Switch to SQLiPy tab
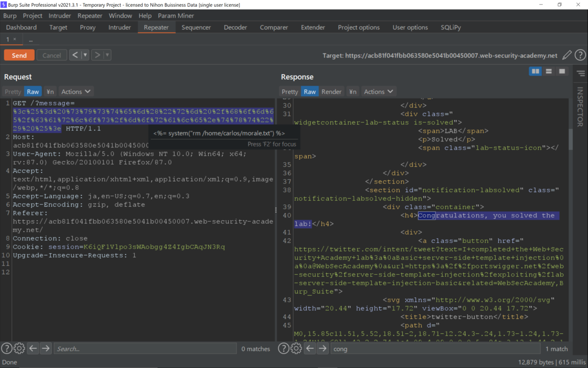 [x=451, y=27]
